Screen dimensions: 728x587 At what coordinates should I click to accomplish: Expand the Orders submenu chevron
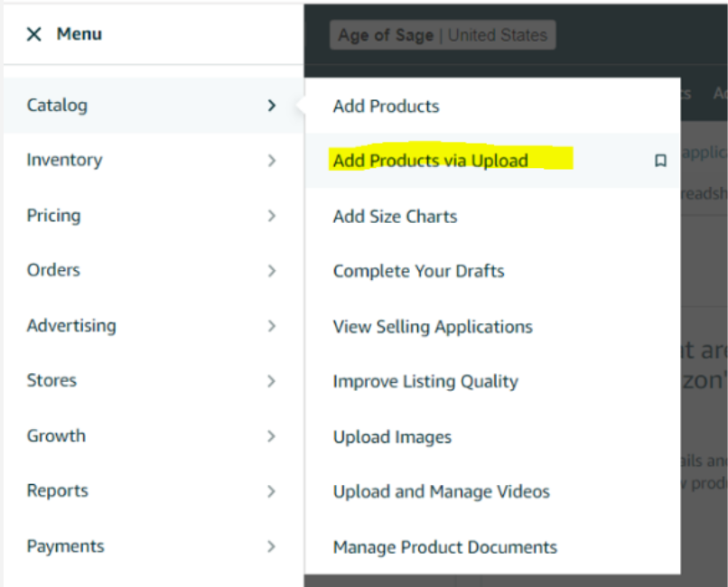pos(271,271)
